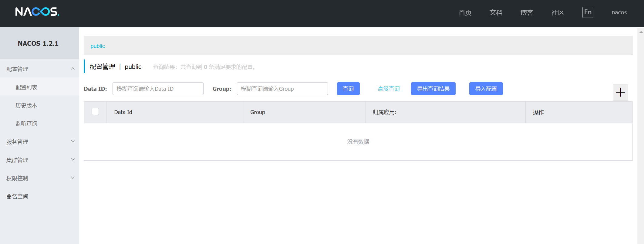644x244 pixels.
Task: Expand the 服务管理 chevron
Action: [73, 141]
